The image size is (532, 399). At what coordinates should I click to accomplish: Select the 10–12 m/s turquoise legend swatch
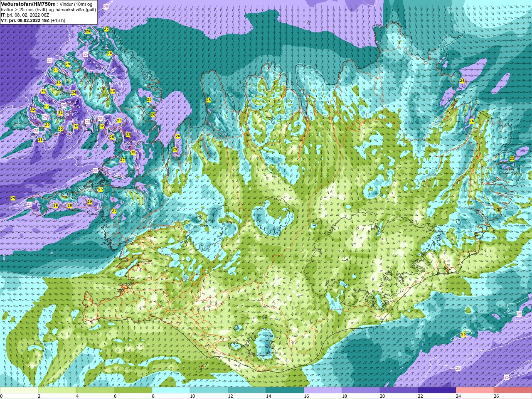[x=209, y=390]
